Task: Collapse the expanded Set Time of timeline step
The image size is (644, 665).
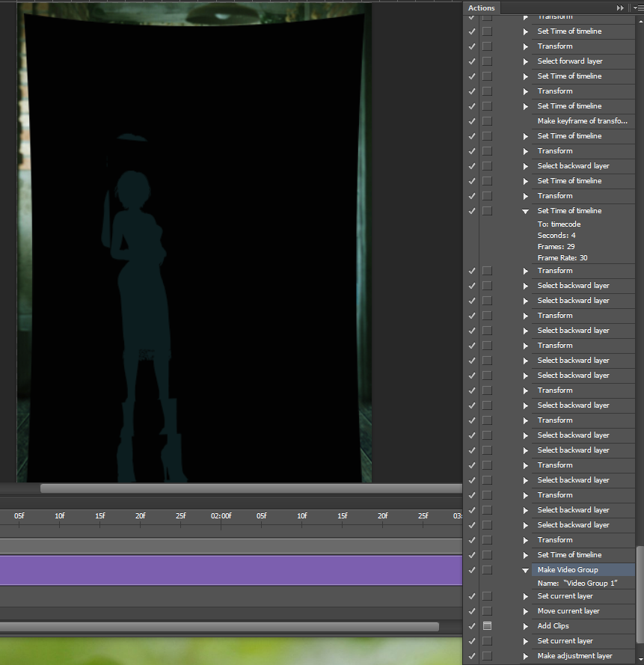Action: coord(525,211)
